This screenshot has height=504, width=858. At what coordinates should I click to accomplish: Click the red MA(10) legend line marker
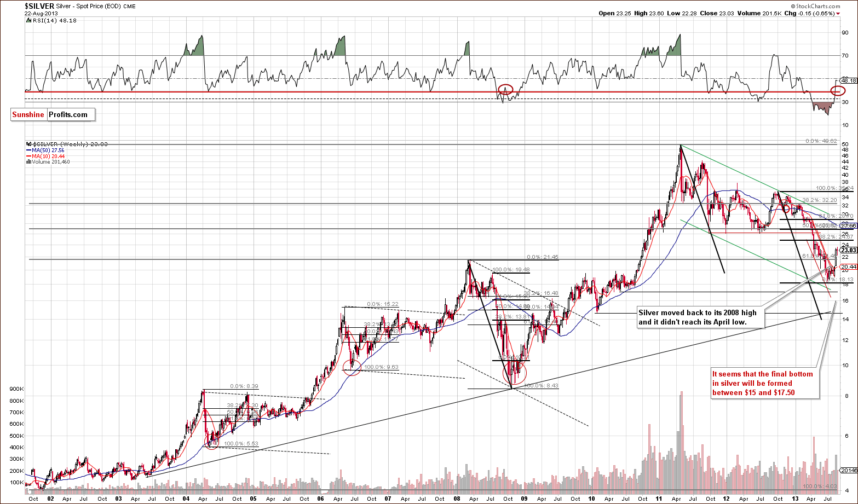pos(28,156)
